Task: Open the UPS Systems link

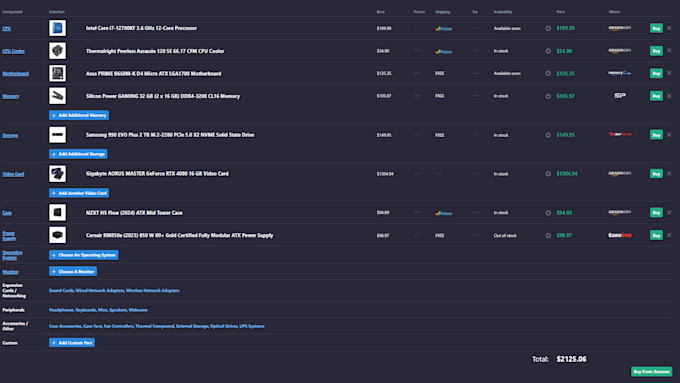Action: click(x=252, y=326)
